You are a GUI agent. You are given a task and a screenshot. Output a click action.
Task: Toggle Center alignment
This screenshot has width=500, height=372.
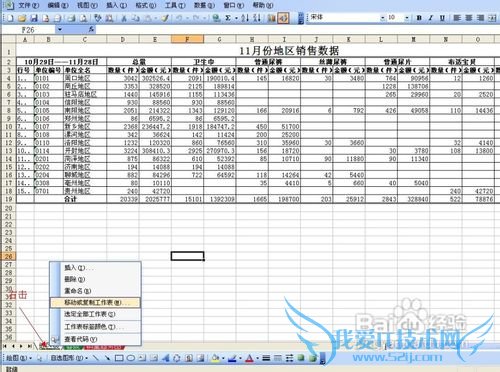pos(469,18)
